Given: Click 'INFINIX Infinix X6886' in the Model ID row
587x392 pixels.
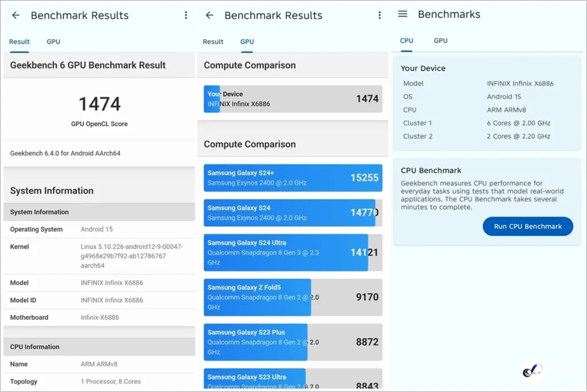Looking at the screenshot, I should pos(112,300).
